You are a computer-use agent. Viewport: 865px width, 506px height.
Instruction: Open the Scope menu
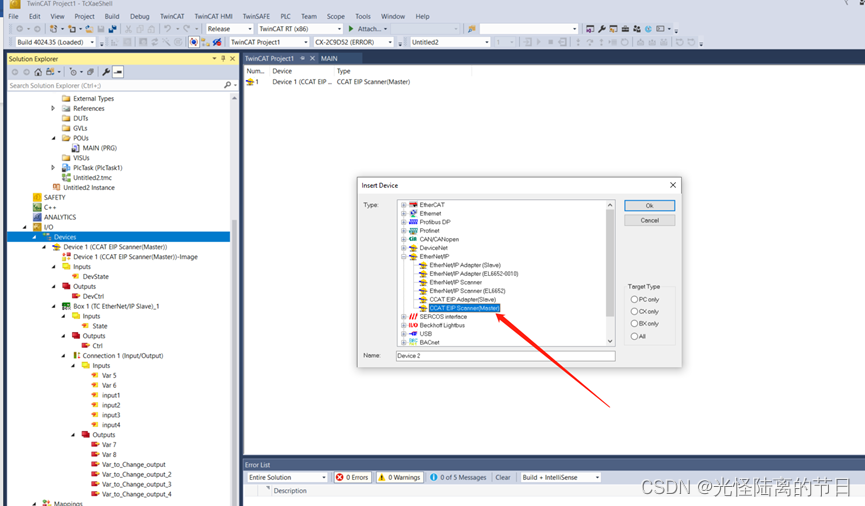tap(335, 17)
